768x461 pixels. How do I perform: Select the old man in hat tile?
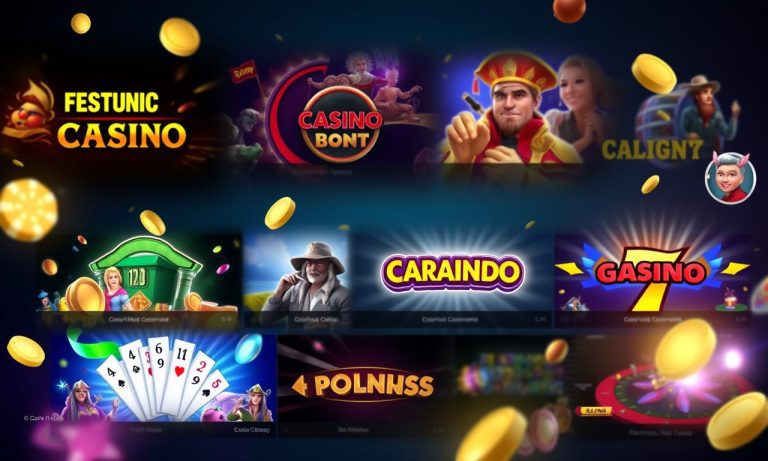pos(297,277)
